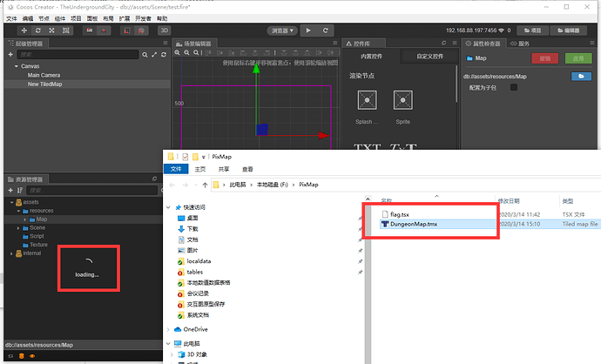601x364 pixels.
Task: Select the flag.tsx file in Explorer
Action: pyautogui.click(x=400, y=214)
